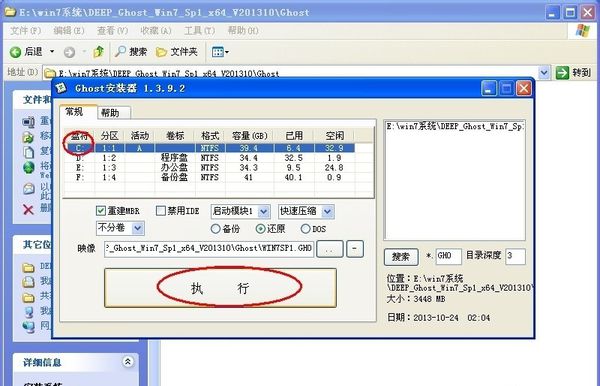The width and height of the screenshot is (600, 386).
Task: Open the 工具(T) menu
Action: tap(199, 30)
